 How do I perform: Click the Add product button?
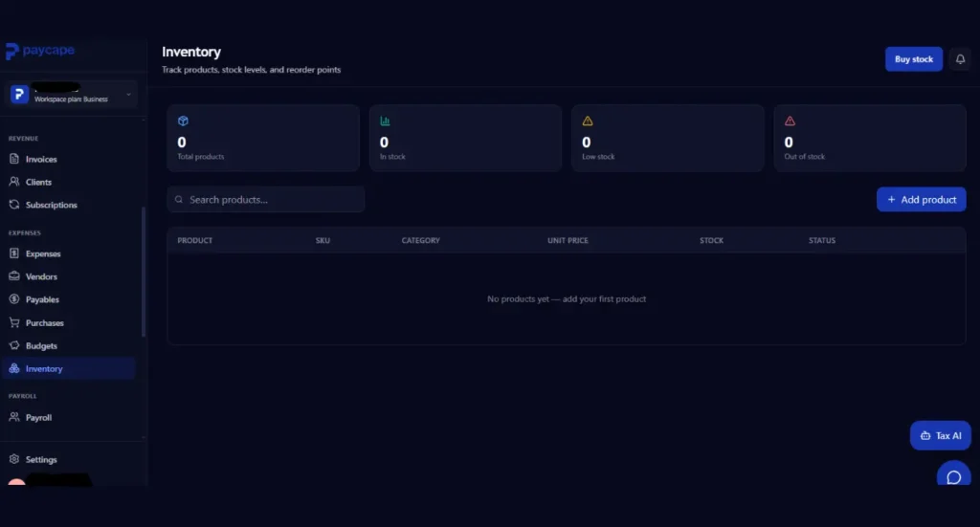pos(922,200)
